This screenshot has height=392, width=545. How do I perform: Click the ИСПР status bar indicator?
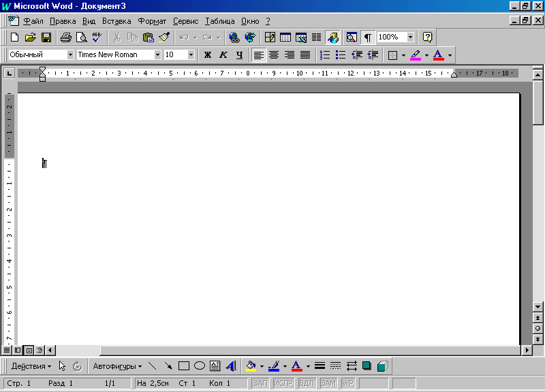(x=283, y=383)
